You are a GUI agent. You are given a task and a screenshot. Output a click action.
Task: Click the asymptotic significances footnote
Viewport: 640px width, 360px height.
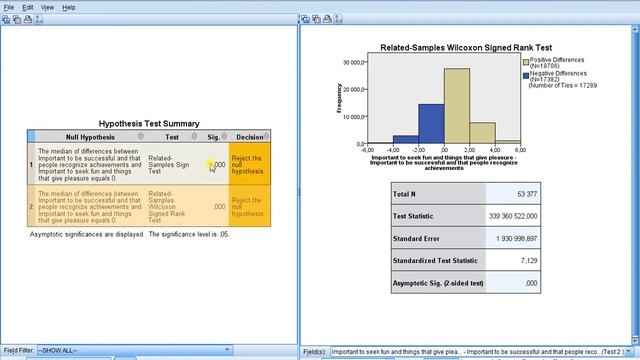click(129, 234)
